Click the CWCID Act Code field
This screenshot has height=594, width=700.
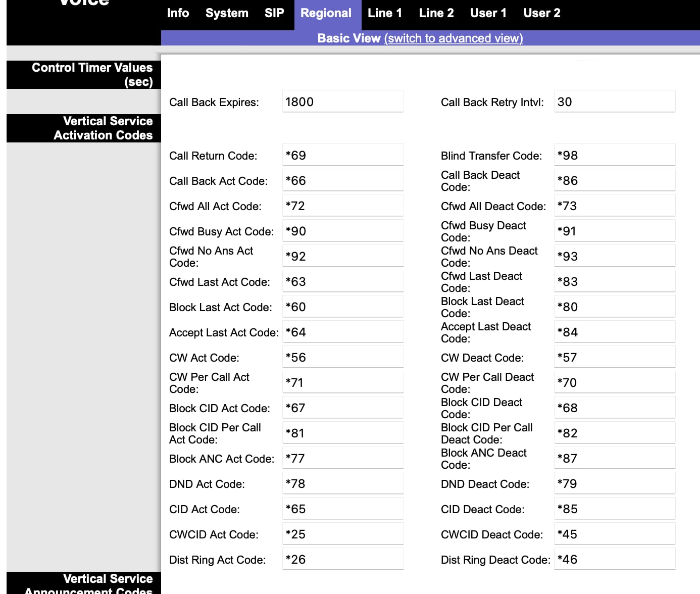tap(343, 534)
